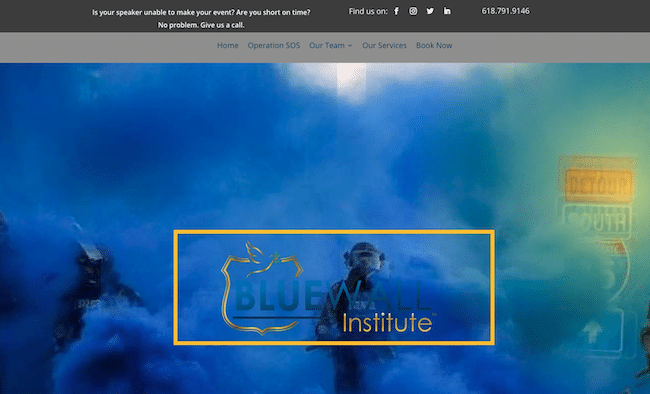This screenshot has width=650, height=394.
Task: Call the 618.791.9146 phone number
Action: (505, 11)
